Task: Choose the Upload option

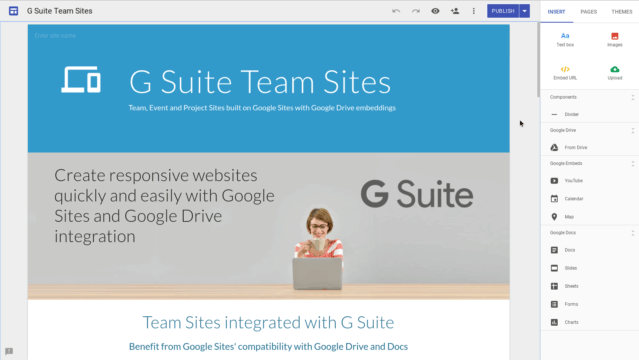Action: coord(615,73)
